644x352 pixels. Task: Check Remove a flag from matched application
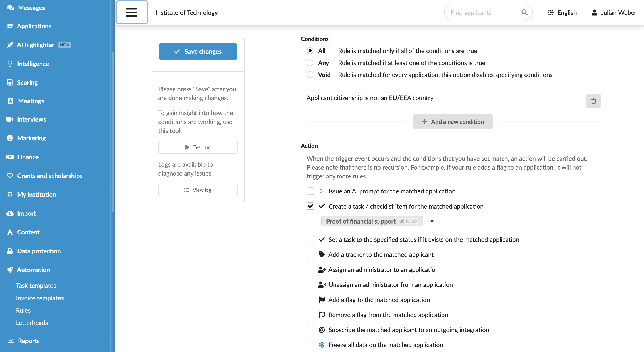pos(310,315)
